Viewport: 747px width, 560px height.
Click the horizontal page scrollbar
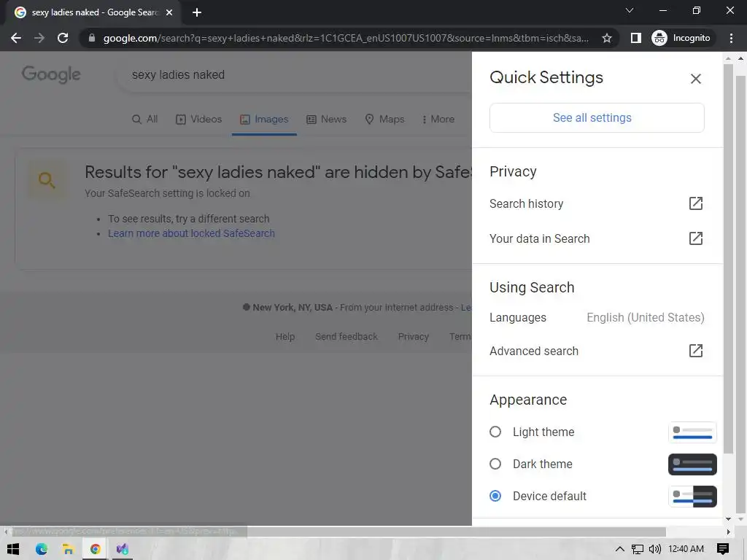pyautogui.click(x=338, y=532)
